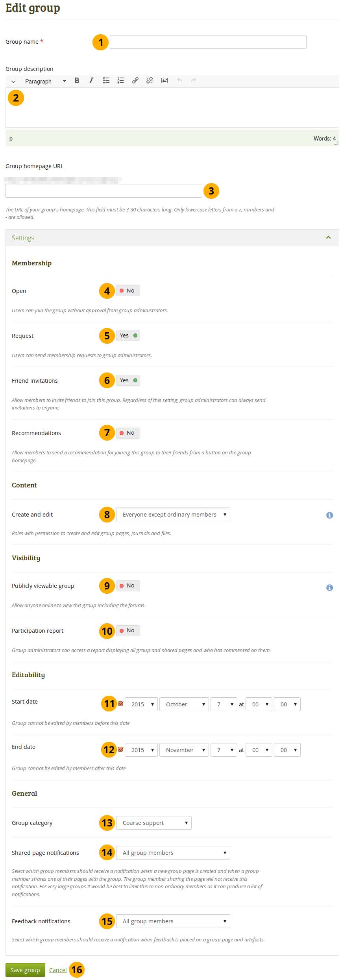342x980 pixels.
Task: Insert image into group description
Action: [165, 80]
